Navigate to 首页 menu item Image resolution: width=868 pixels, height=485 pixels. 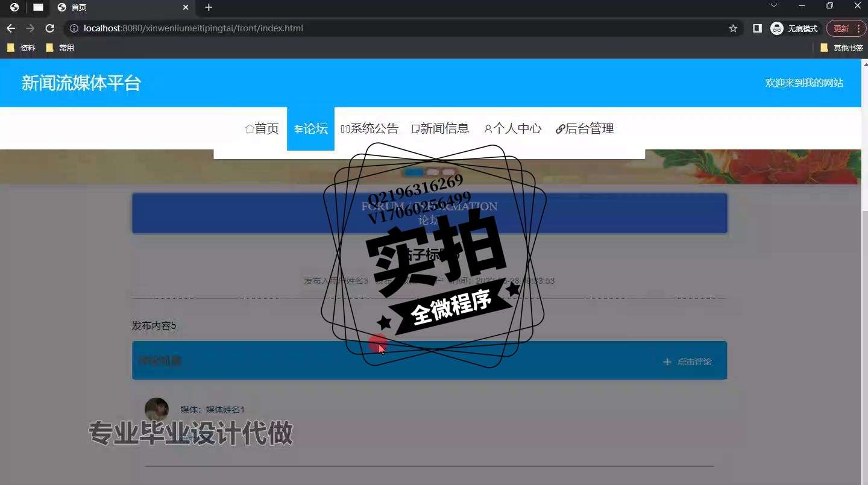pos(262,128)
